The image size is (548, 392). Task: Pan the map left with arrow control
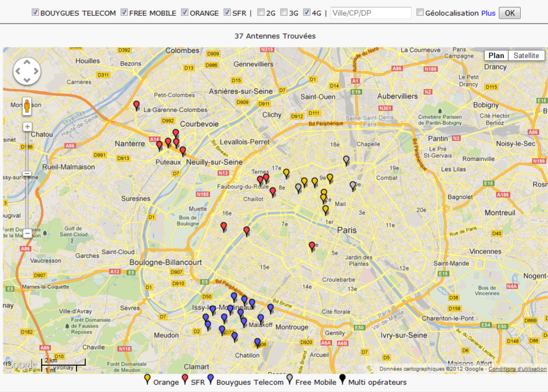[18, 71]
